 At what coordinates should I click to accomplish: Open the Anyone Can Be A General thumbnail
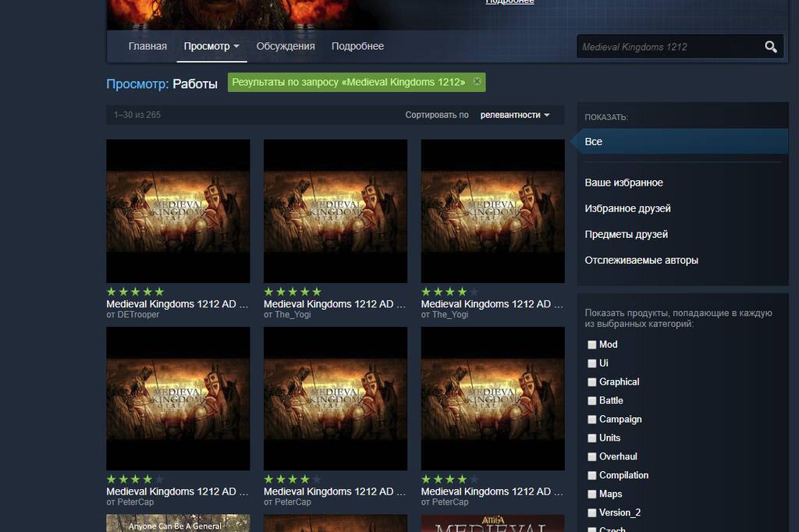[178, 523]
